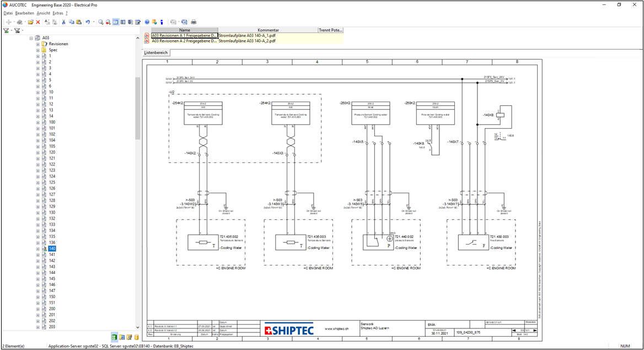Select the Spec folder in tree
Image resolution: width=644 pixels, height=350 pixels.
(53, 50)
